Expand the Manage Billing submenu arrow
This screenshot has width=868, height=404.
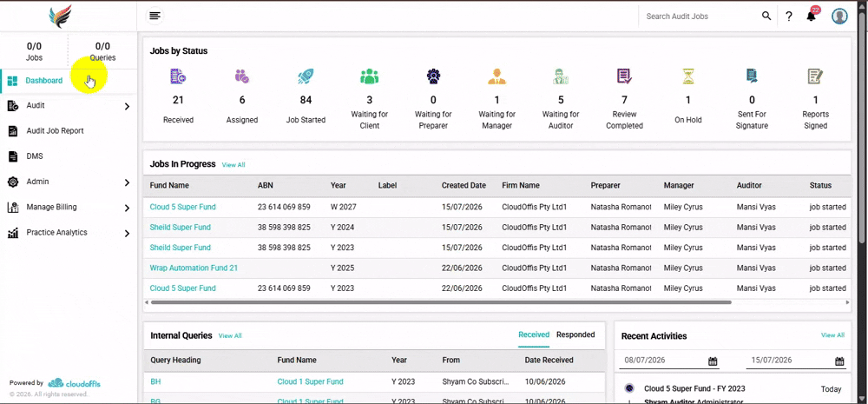[127, 208]
